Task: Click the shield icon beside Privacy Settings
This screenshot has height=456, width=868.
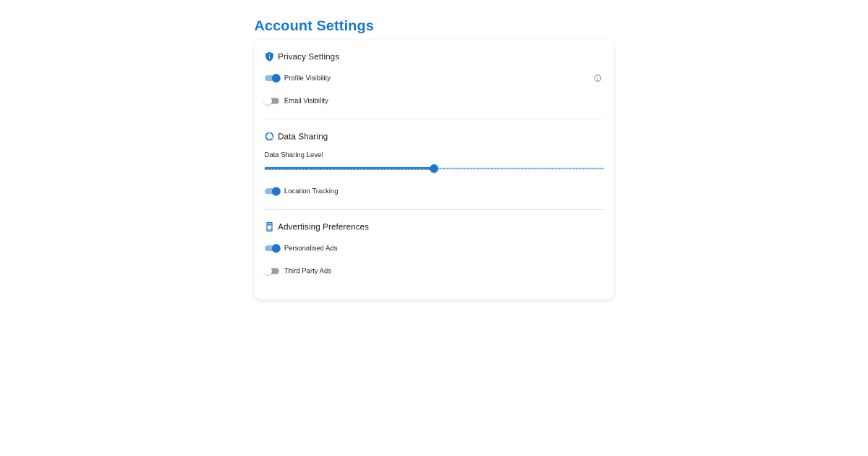Action: tap(269, 56)
